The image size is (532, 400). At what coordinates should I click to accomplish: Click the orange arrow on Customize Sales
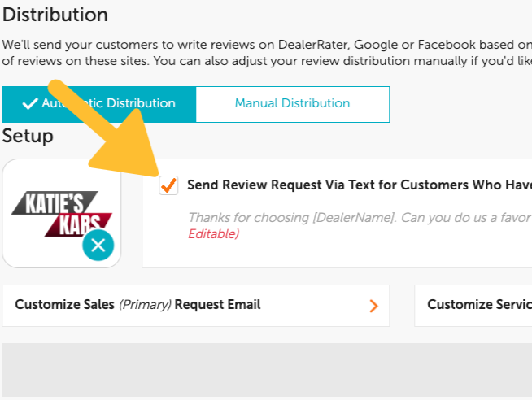[x=373, y=306]
